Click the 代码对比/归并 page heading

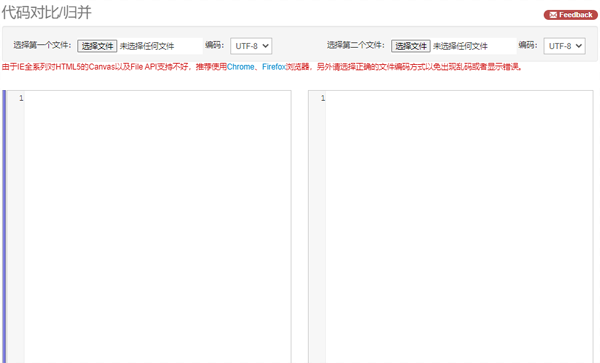(x=47, y=12)
